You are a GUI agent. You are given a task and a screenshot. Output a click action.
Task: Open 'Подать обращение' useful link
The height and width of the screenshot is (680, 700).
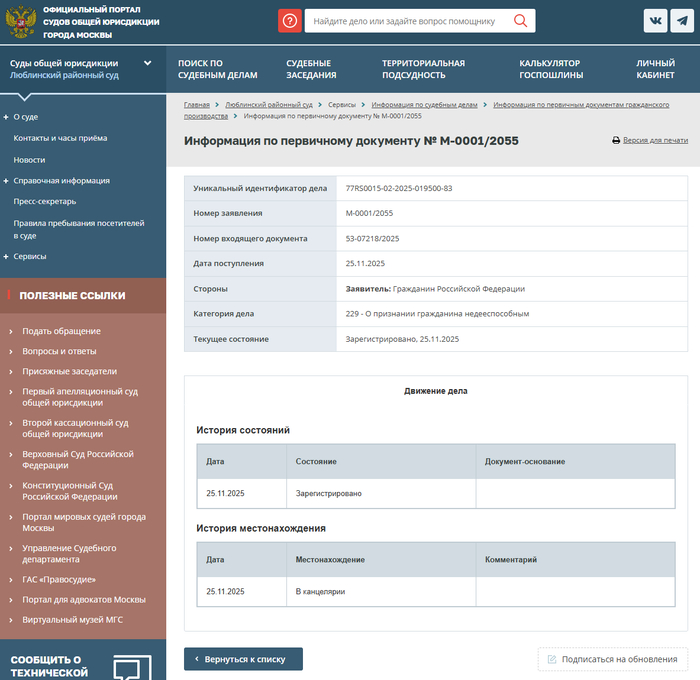[x=61, y=331]
